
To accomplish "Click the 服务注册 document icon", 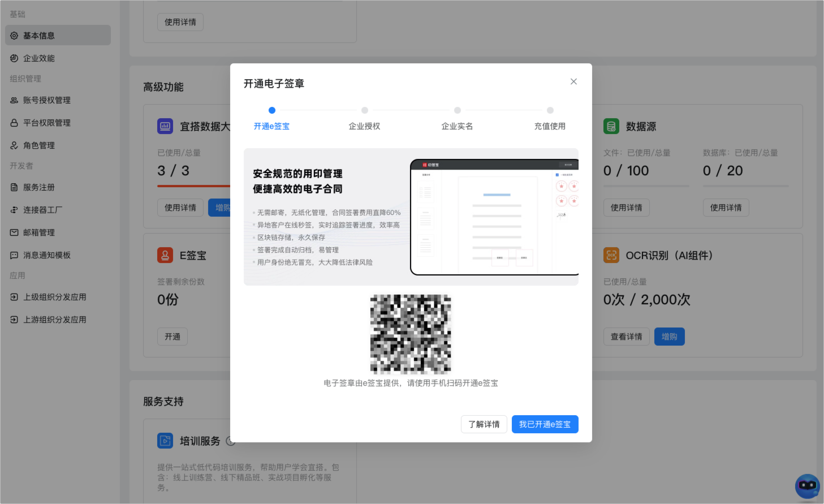I will click(x=14, y=187).
